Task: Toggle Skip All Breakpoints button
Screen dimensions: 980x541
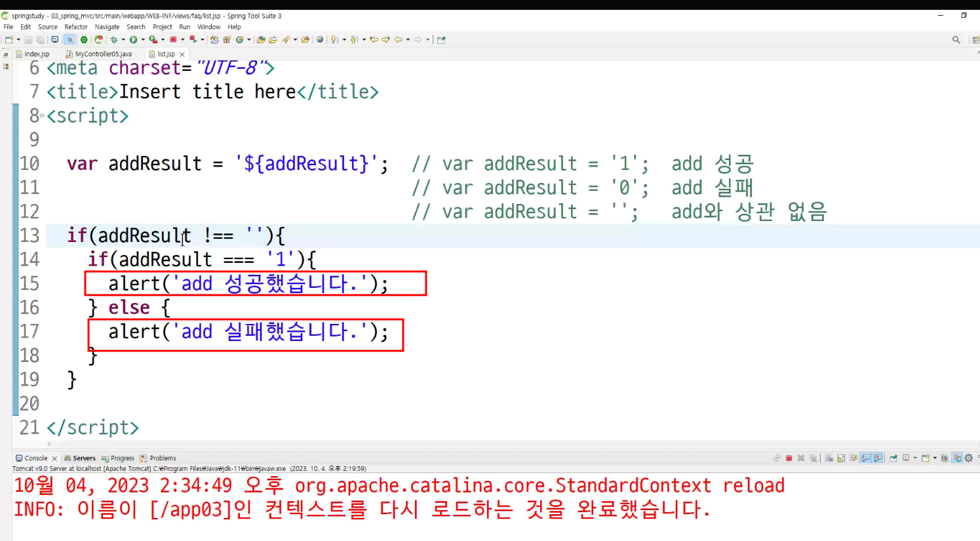Action: pos(69,39)
